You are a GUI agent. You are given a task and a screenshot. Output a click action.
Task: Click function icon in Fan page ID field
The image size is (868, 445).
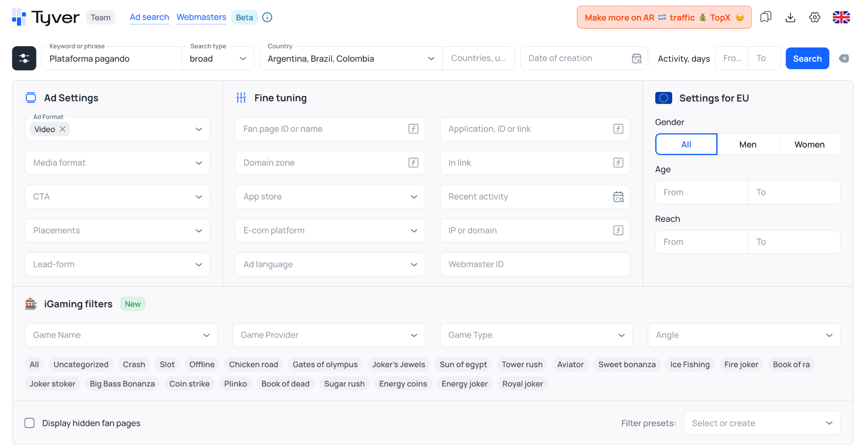[x=413, y=129]
